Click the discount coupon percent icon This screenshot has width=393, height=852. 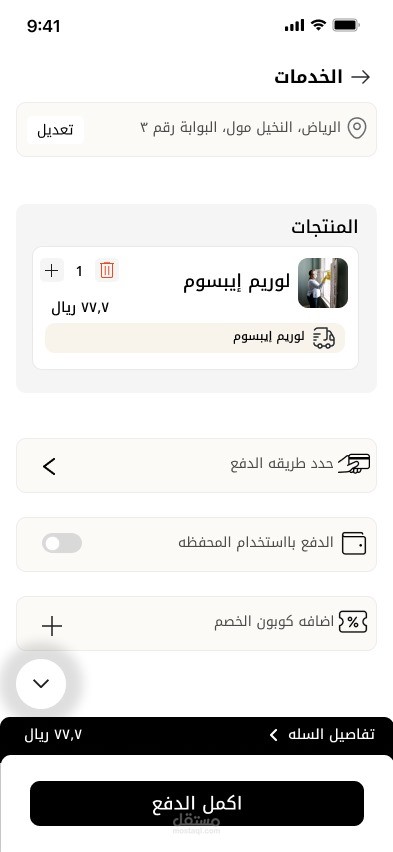[x=353, y=622]
